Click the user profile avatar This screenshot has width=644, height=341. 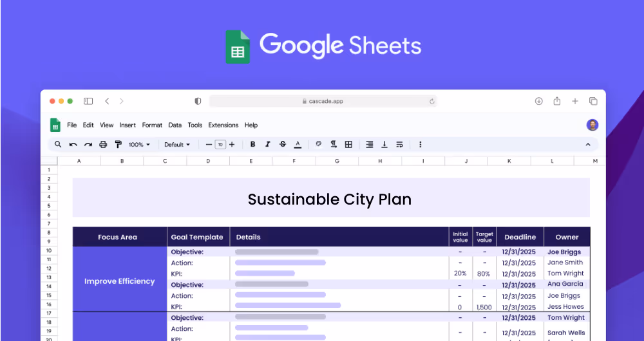click(x=592, y=125)
